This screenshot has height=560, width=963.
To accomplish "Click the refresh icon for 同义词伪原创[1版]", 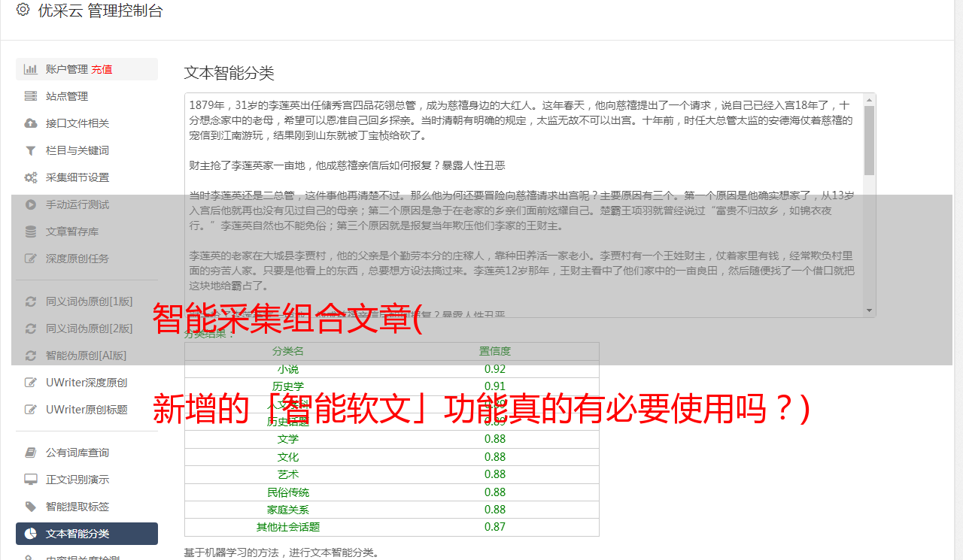I will coord(31,301).
